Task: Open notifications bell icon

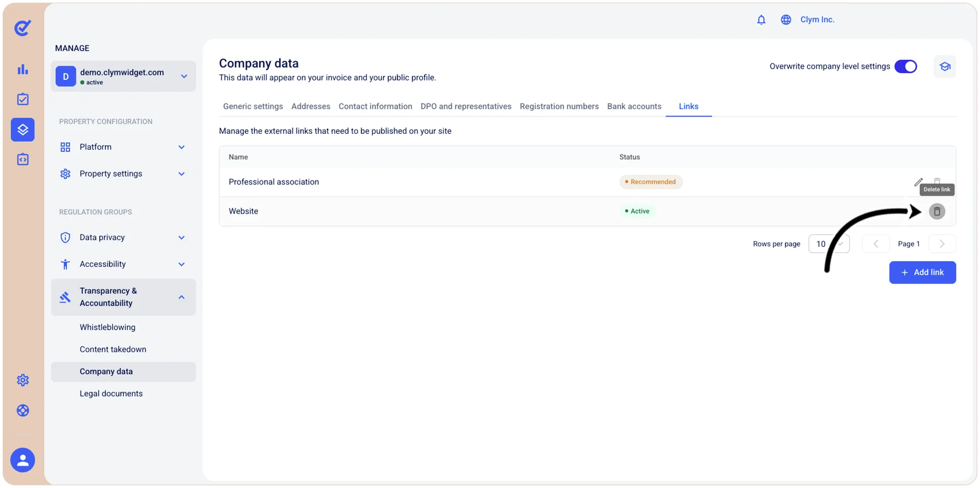Action: [761, 19]
